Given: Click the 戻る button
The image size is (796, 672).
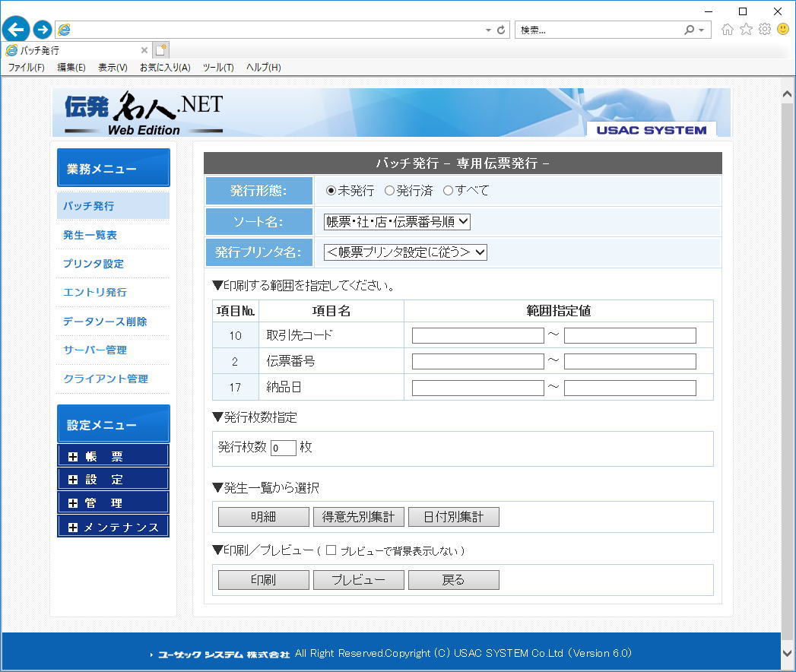Looking at the screenshot, I should [x=453, y=580].
